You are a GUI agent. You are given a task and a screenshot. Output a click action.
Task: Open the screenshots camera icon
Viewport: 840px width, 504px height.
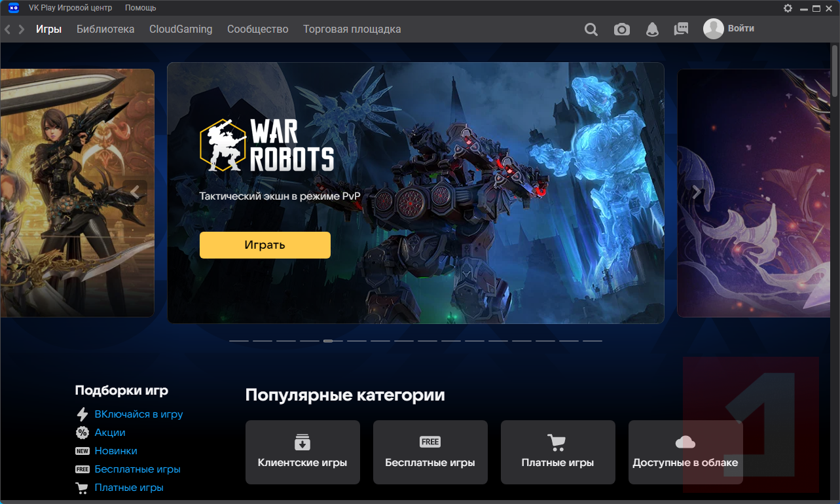coord(622,29)
